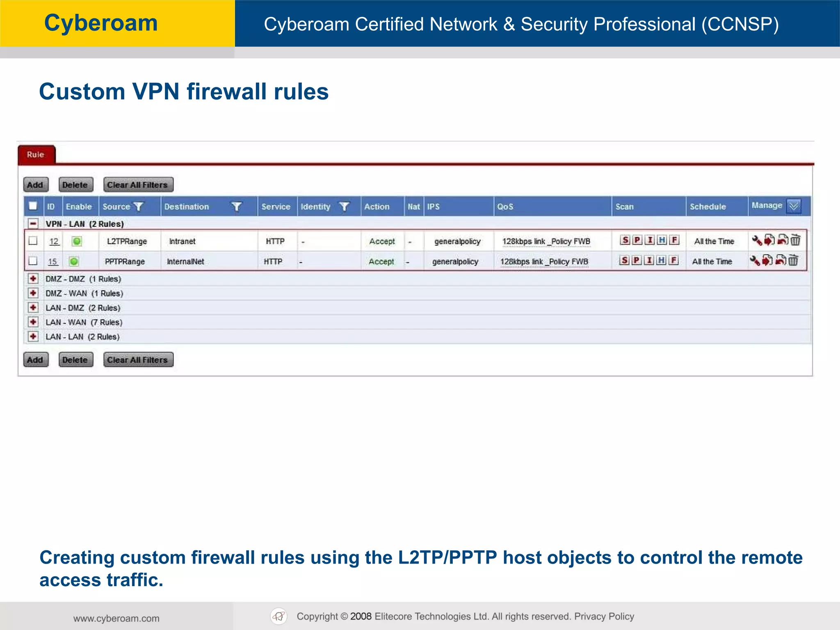
Task: Expand the LAN - WAN rules group
Action: [x=33, y=322]
